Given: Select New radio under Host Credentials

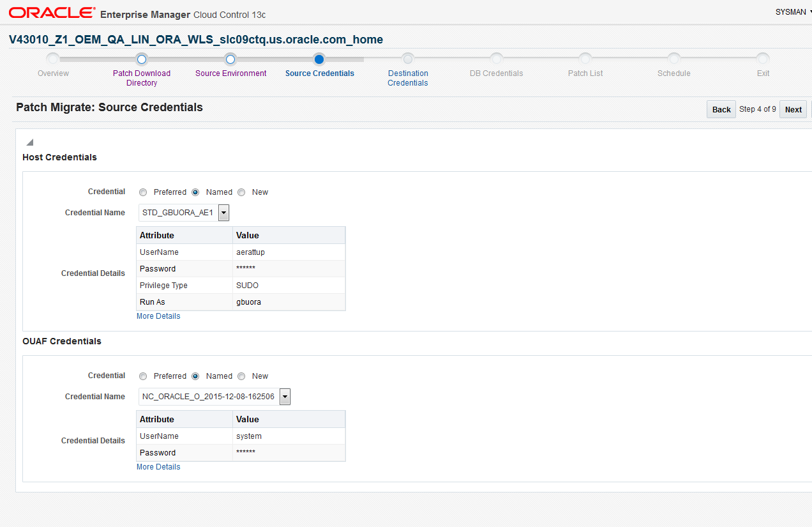Looking at the screenshot, I should [241, 192].
